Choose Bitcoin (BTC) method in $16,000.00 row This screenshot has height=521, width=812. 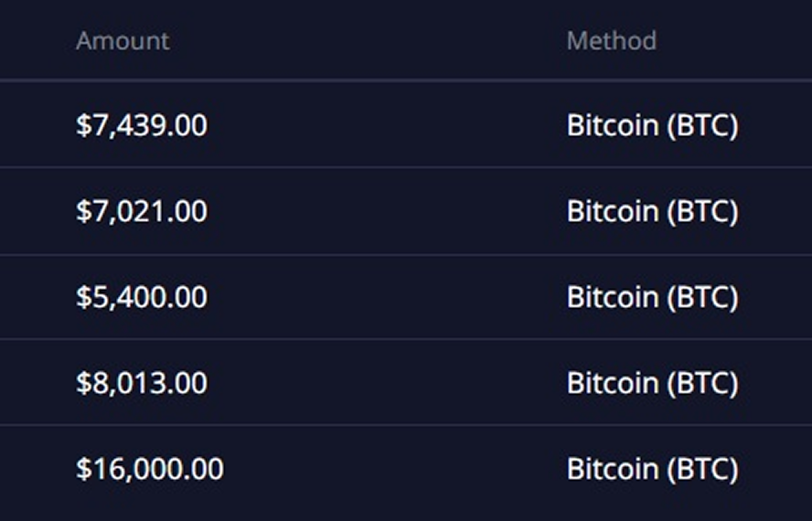click(652, 469)
